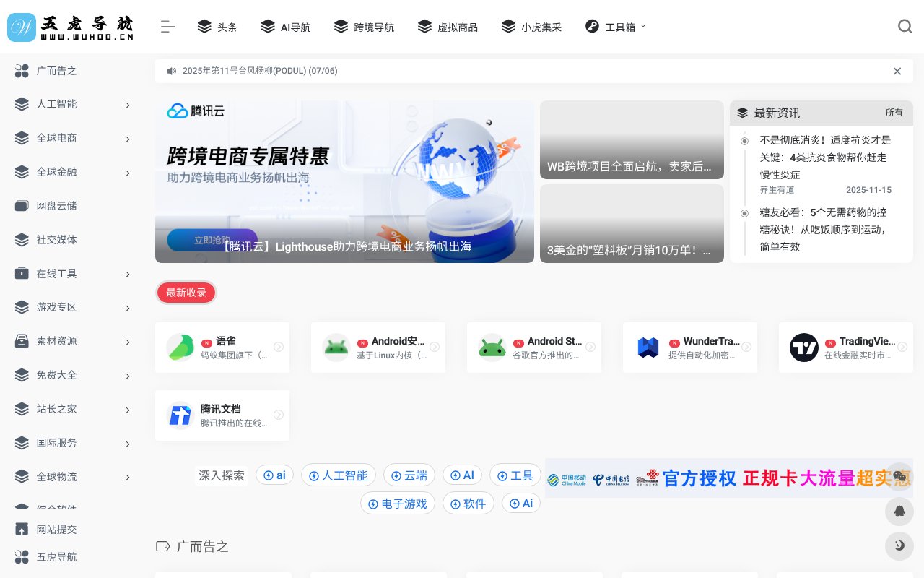Viewport: 924px width, 578px height.
Task: Open notifications with the floating bell icon
Action: click(x=899, y=512)
